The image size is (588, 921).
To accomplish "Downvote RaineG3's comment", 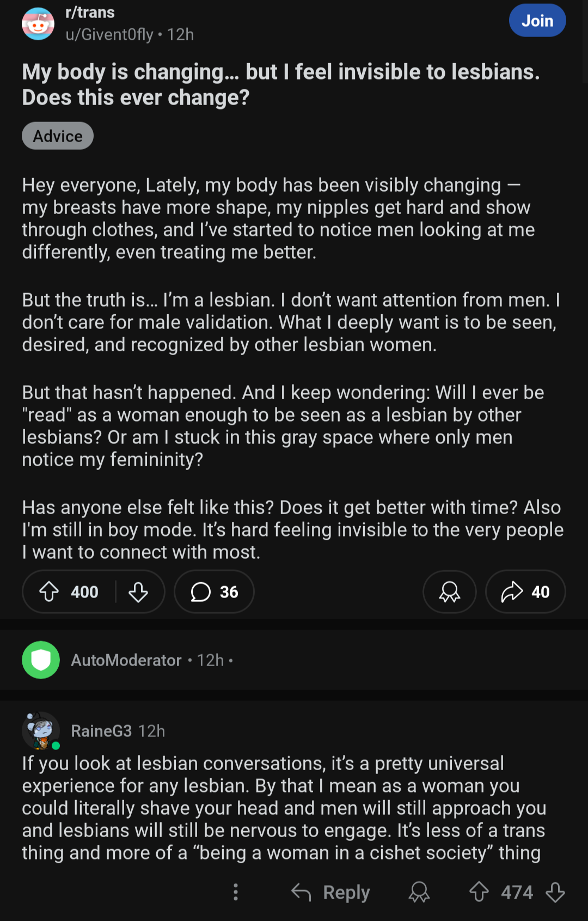I will 555,892.
